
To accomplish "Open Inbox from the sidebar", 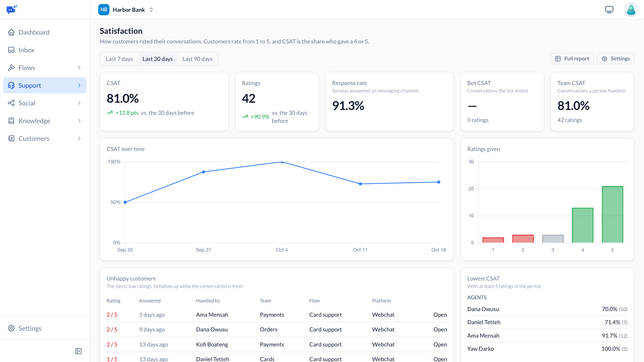I will coord(45,50).
